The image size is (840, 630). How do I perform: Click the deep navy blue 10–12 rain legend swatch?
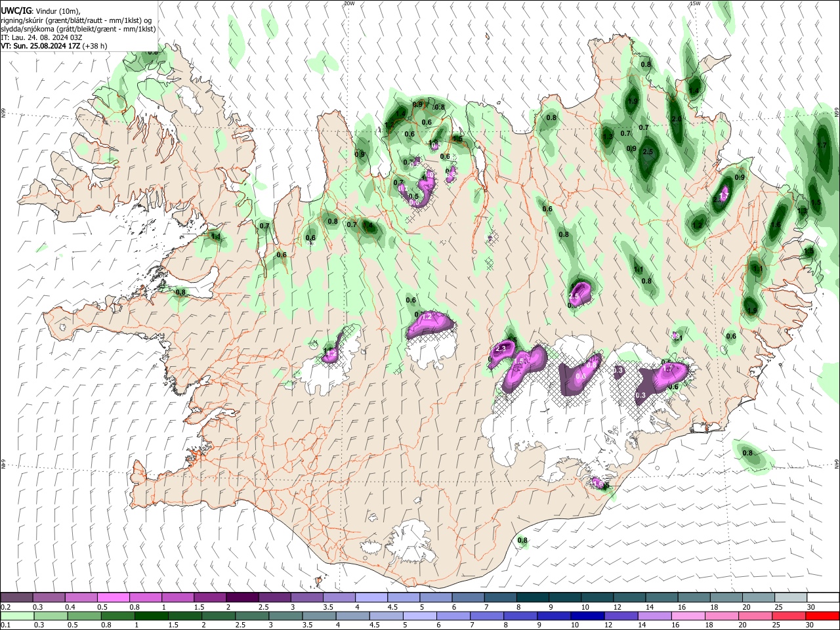click(587, 616)
